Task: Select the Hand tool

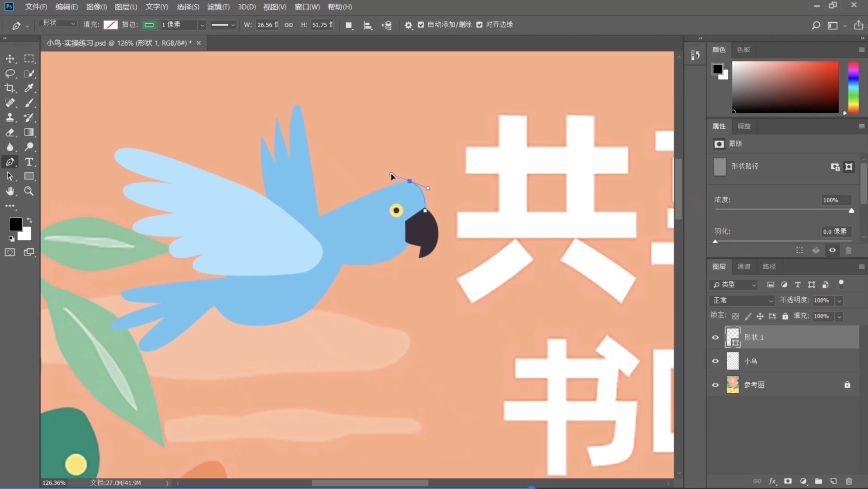Action: pos(10,191)
